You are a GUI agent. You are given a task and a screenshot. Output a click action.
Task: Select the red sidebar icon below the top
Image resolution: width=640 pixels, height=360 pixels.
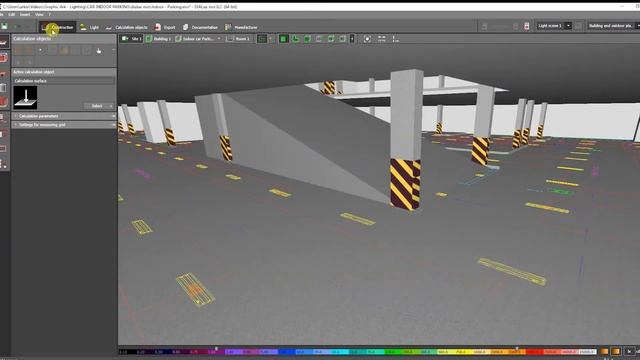[x=4, y=58]
